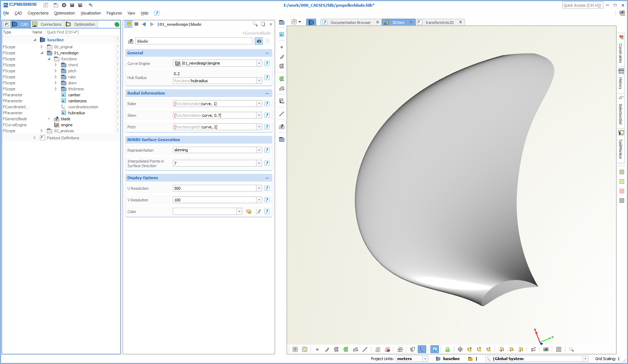Image resolution: width=628 pixels, height=364 pixels.
Task: Click the zoom magnifier in bottom 3D toolbar
Action: [571, 349]
